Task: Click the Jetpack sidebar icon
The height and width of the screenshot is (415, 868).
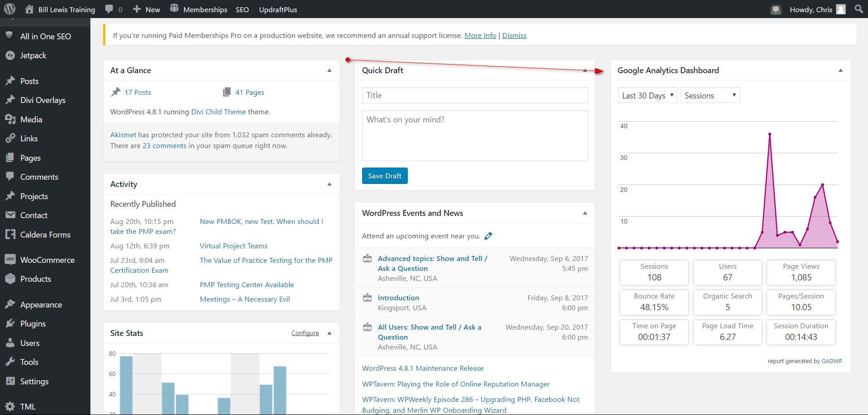Action: click(10, 56)
